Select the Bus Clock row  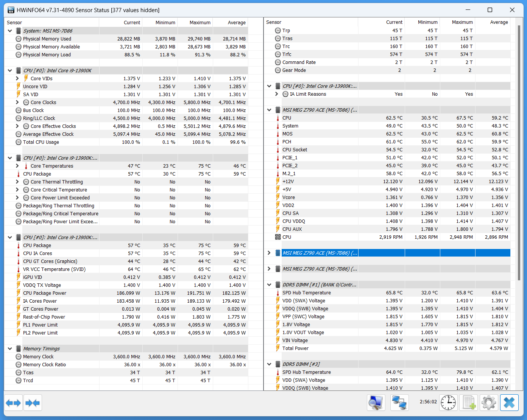127,110
